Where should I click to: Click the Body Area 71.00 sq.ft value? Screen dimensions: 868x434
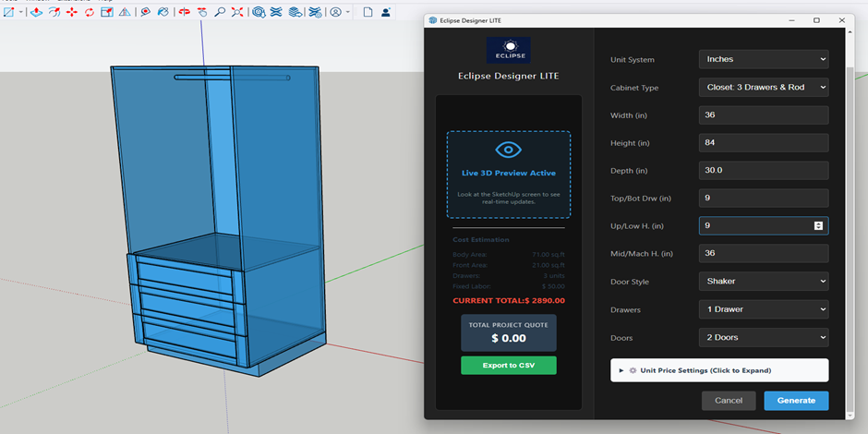(x=548, y=255)
